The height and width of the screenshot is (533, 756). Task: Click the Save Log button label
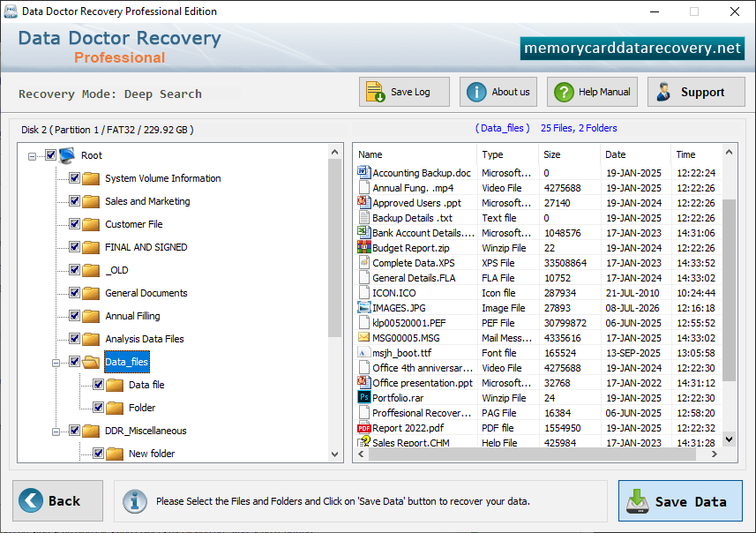[x=410, y=92]
